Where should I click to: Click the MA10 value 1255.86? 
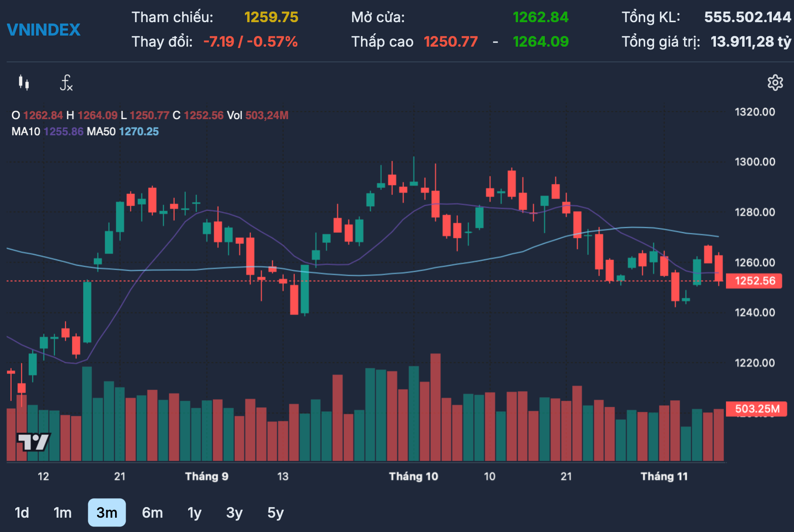coord(64,132)
